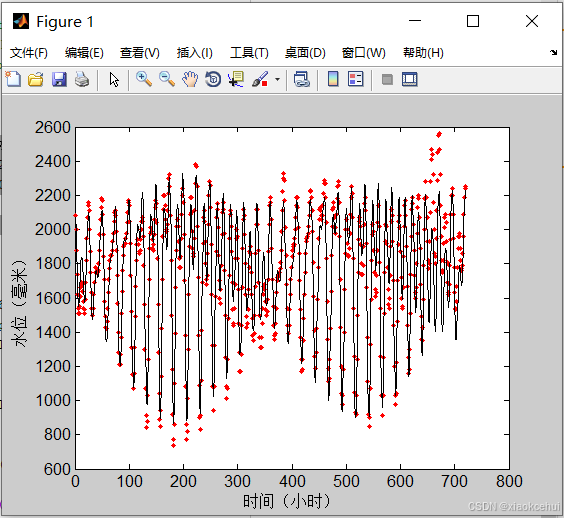
Task: Click the Hide Plot Tools icon
Action: [387, 79]
